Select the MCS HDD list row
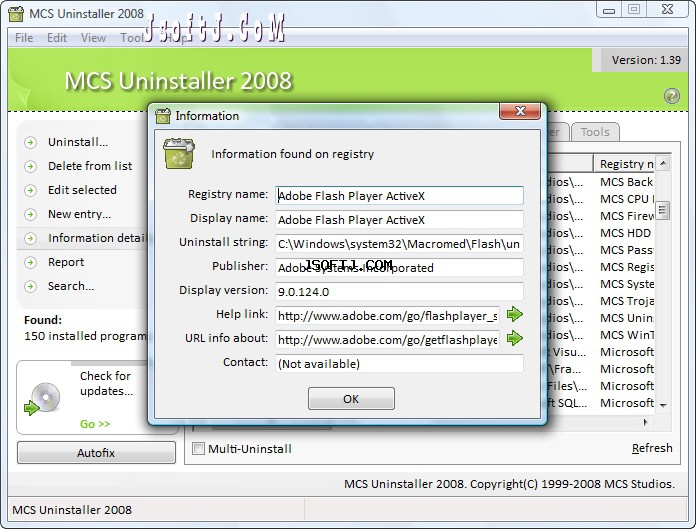Viewport: 696px width, 529px height. click(x=625, y=233)
